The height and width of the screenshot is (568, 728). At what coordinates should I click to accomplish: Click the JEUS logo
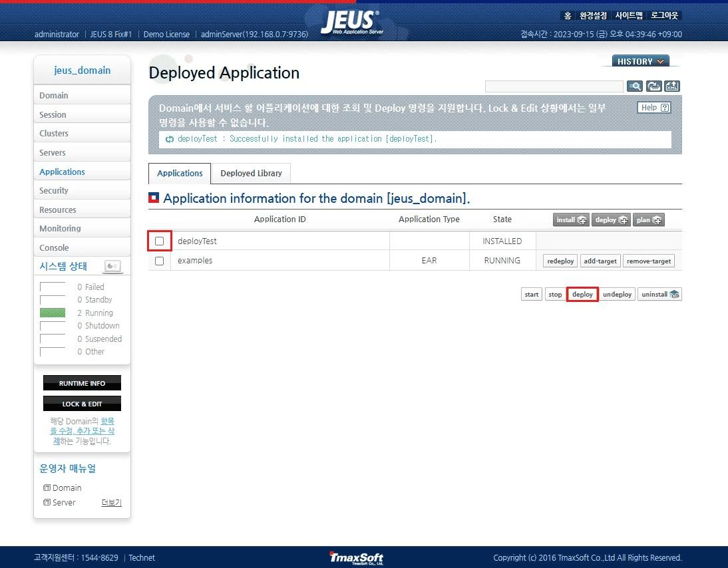(353, 22)
